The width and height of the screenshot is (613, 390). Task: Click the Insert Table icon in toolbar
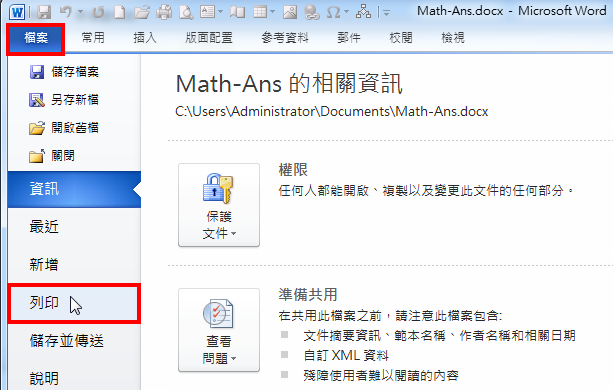(x=260, y=12)
